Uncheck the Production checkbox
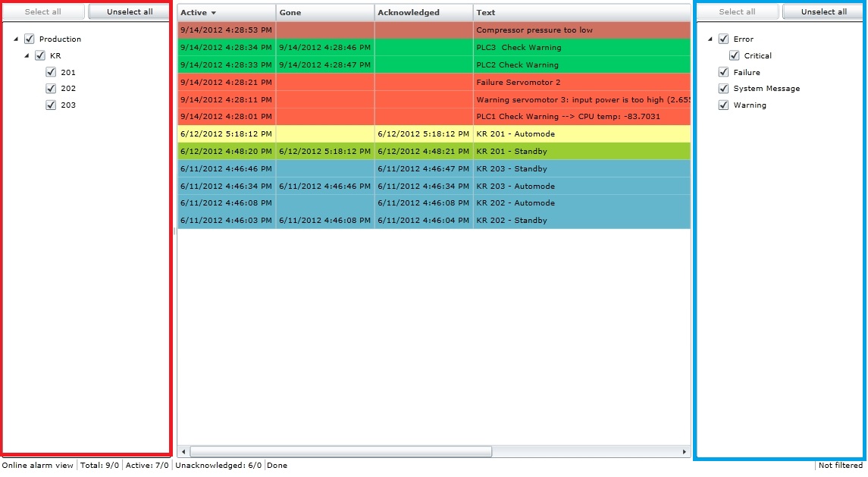 point(30,39)
